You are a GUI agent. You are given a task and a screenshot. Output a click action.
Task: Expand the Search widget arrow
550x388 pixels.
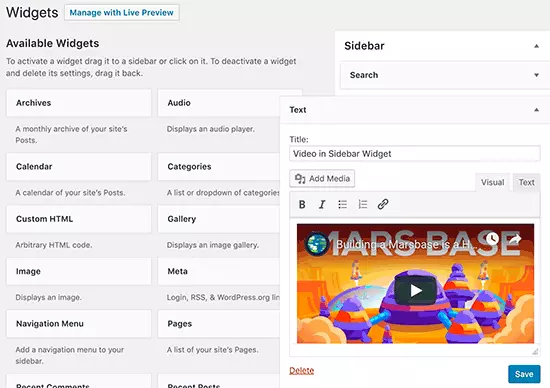point(536,75)
